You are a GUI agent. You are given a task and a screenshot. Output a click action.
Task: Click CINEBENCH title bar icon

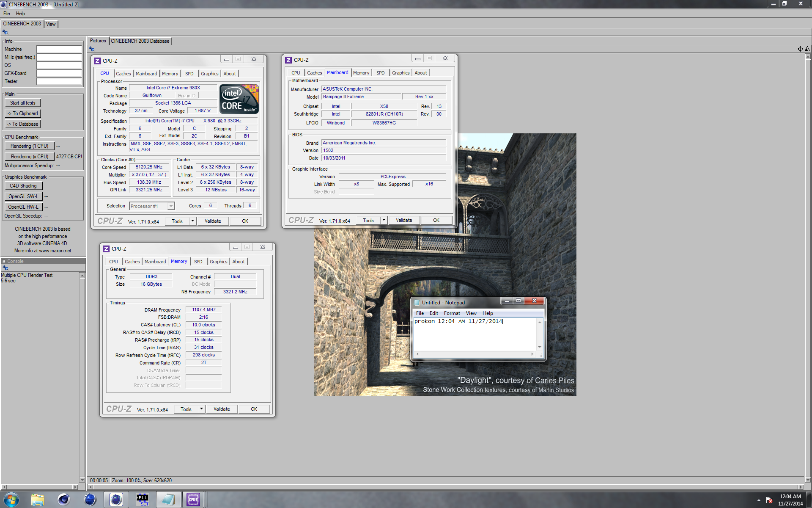[4, 4]
